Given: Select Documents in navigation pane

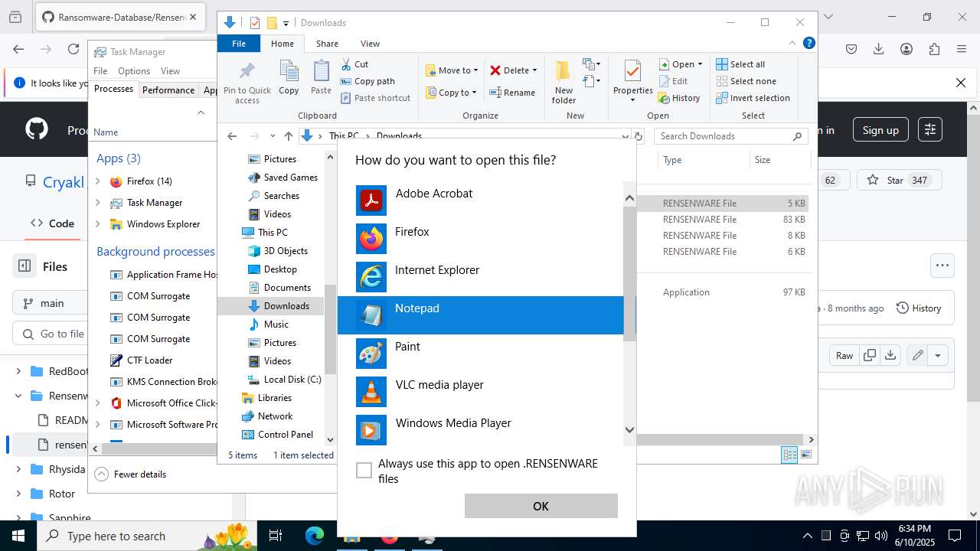Looking at the screenshot, I should [279, 288].
